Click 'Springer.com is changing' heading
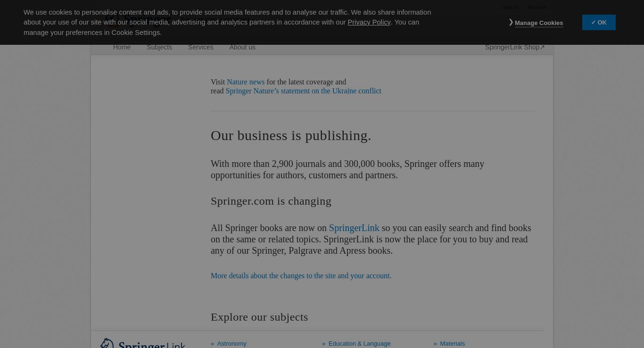The height and width of the screenshot is (348, 644). click(x=271, y=201)
